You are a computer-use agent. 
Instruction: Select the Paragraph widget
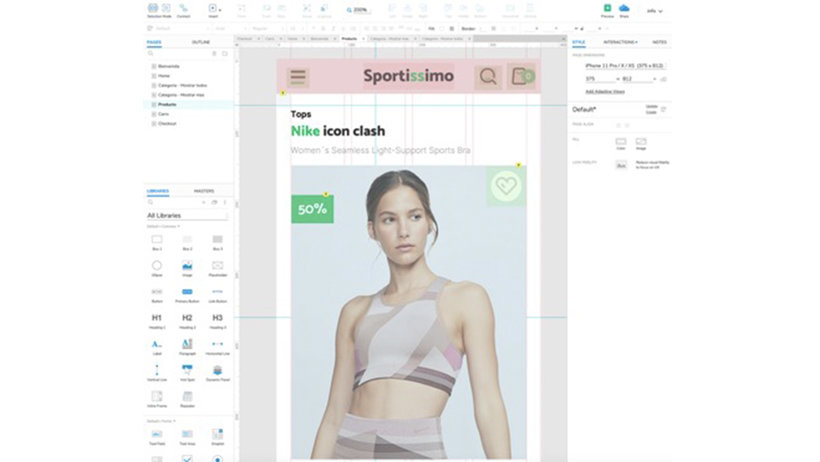click(x=187, y=347)
